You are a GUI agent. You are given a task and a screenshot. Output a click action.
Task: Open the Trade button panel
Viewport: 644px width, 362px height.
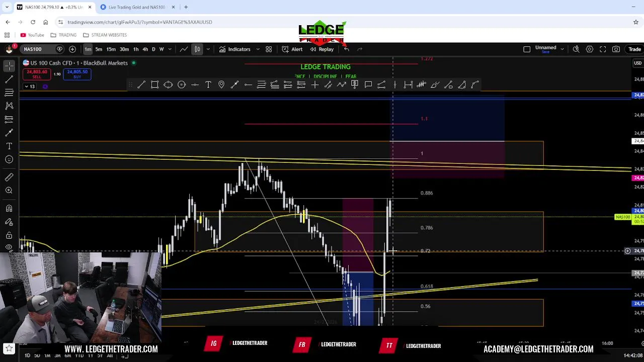[634, 49]
